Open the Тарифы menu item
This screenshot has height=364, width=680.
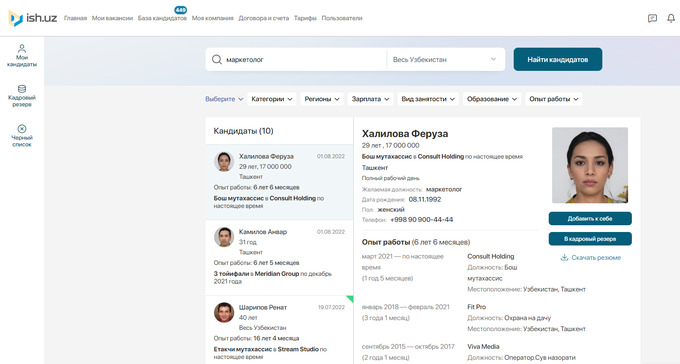305,18
